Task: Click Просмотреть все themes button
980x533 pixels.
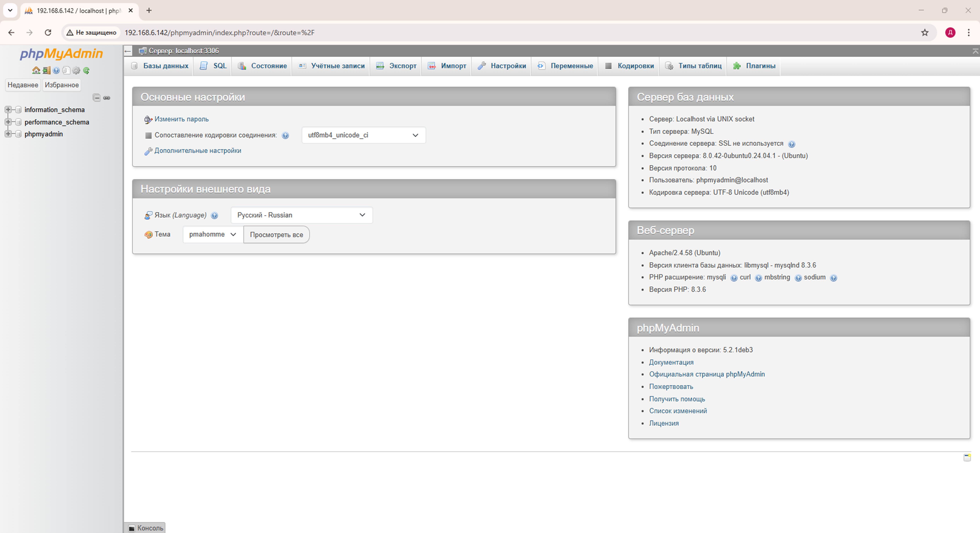Action: pos(277,235)
